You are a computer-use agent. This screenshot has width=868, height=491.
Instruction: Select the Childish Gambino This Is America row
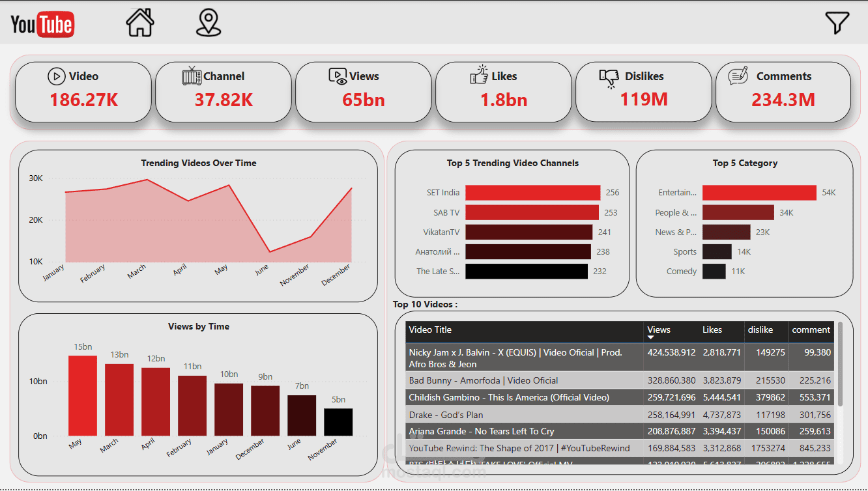[620, 397]
